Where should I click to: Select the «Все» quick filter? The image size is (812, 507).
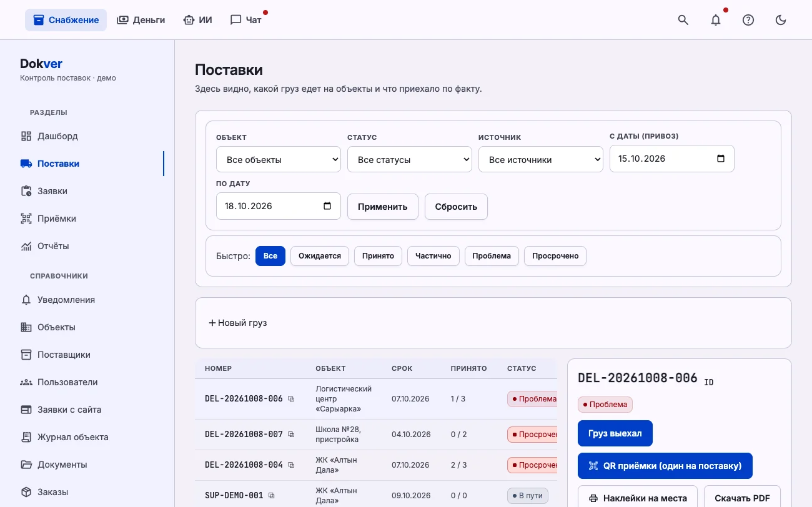(270, 256)
